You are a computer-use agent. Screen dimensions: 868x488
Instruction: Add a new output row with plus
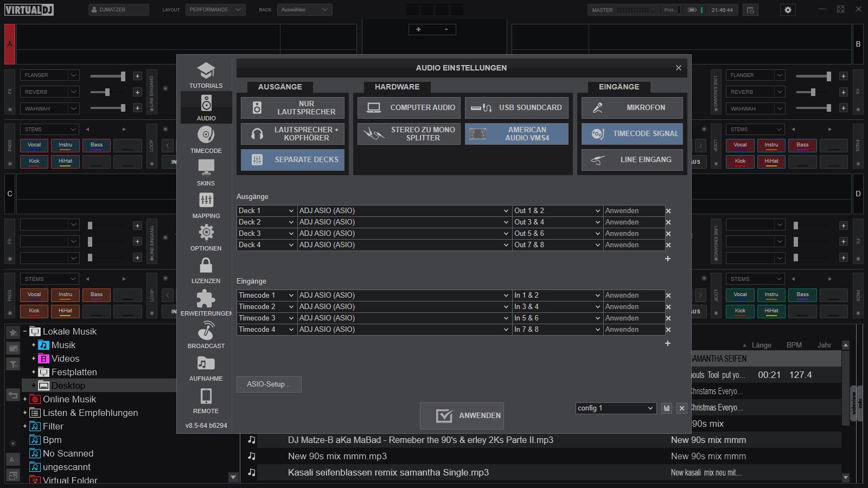pos(668,259)
